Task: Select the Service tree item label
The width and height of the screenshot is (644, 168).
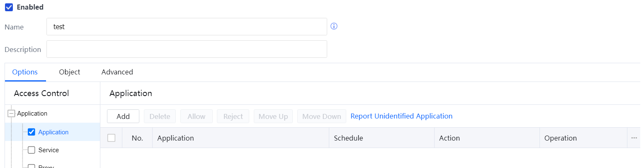Action: click(x=49, y=150)
